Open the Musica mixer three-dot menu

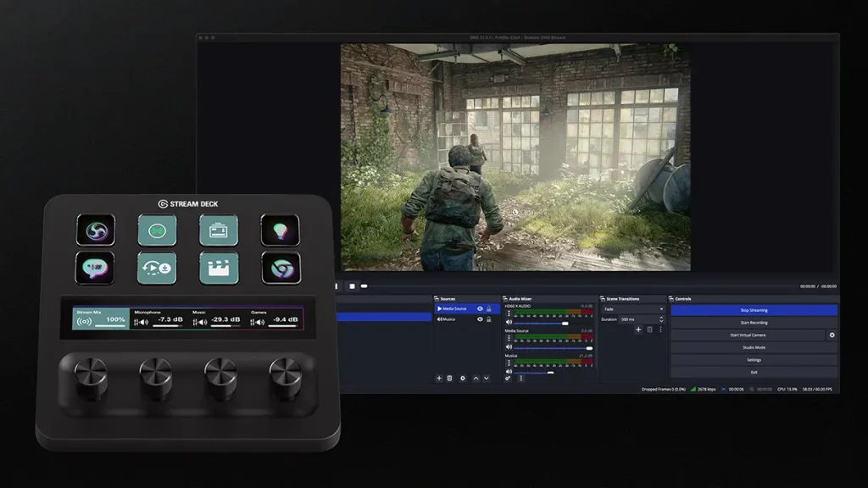(x=509, y=363)
